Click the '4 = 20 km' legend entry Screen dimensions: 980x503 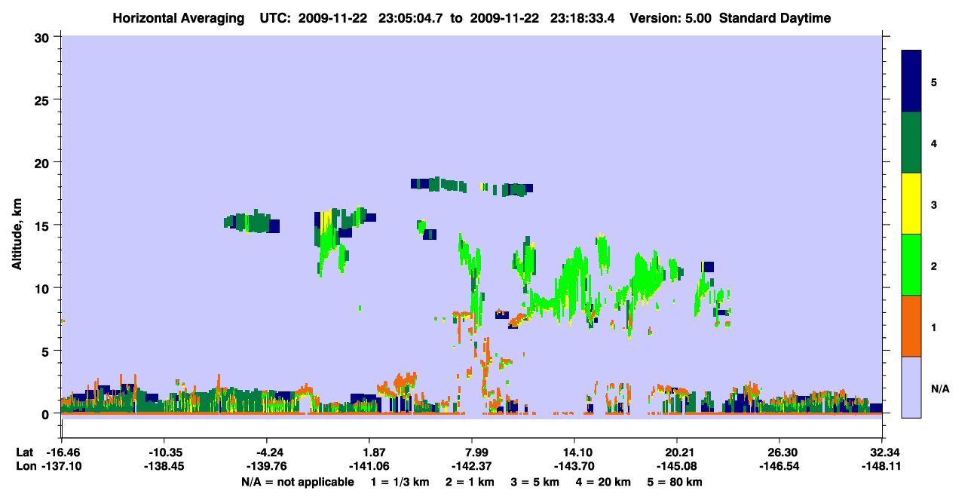click(x=605, y=482)
